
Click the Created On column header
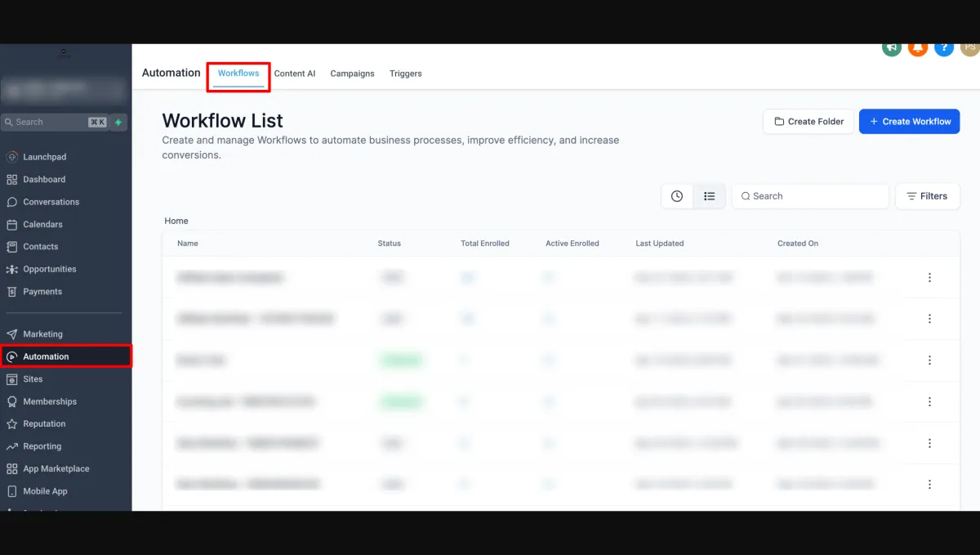tap(798, 244)
